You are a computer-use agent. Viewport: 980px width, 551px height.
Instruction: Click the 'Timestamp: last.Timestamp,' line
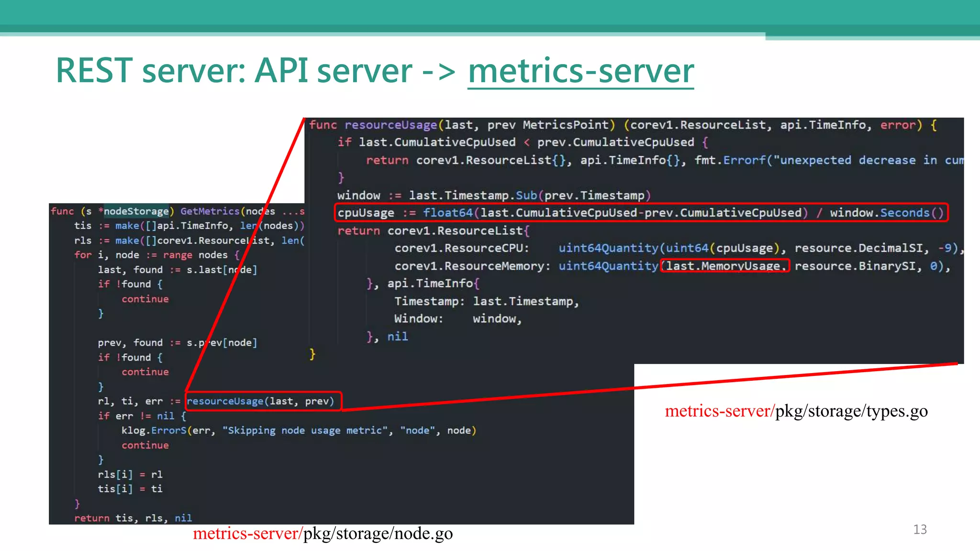[487, 301]
